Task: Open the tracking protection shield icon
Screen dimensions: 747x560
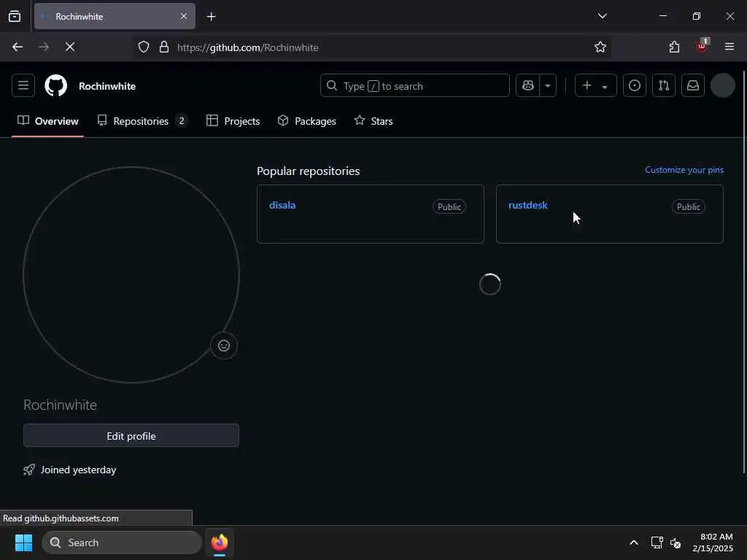Action: point(144,47)
